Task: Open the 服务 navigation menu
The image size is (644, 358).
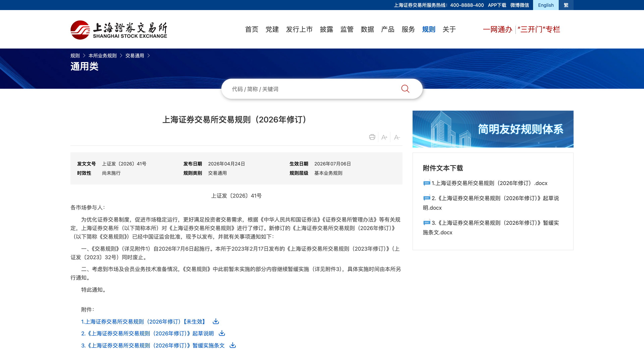Action: pos(408,29)
